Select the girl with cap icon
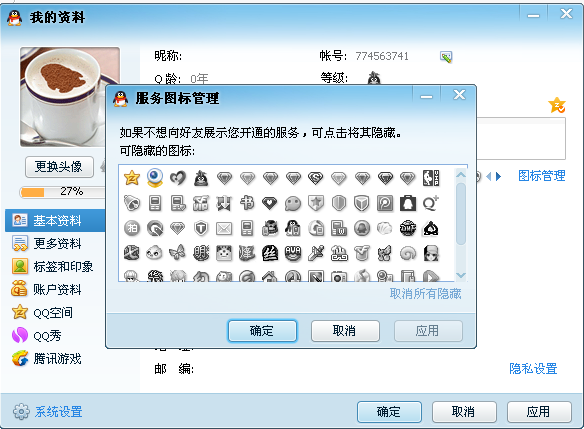The image size is (584, 429). point(431,253)
